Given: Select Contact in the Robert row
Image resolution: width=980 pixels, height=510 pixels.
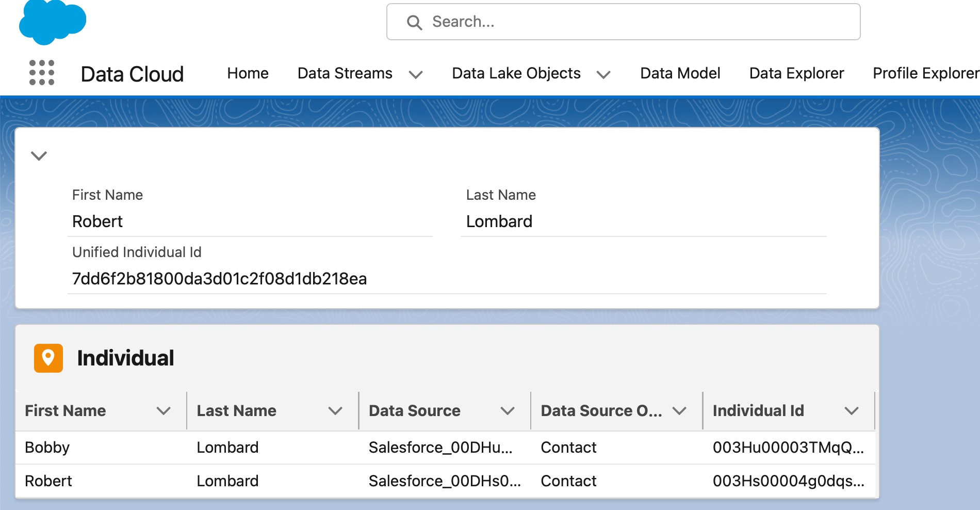Looking at the screenshot, I should pyautogui.click(x=568, y=481).
